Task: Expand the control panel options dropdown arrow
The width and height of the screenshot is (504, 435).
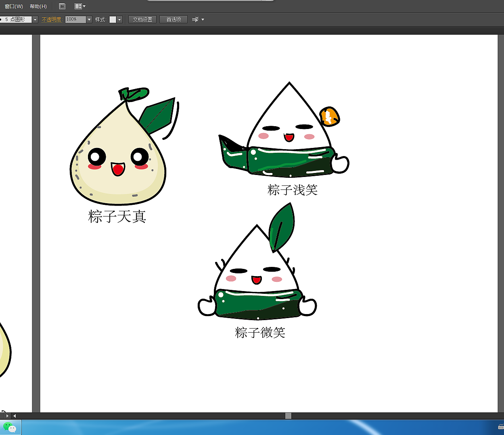Action: [x=203, y=19]
